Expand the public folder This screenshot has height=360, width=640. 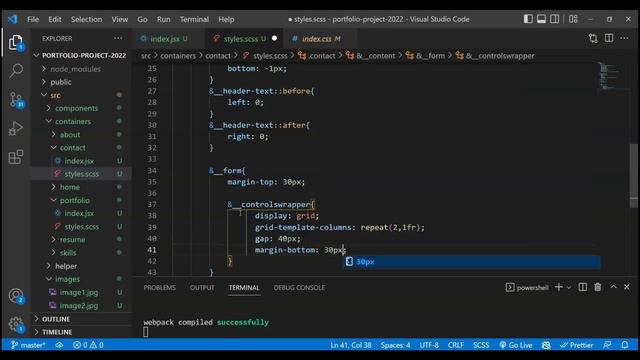[82, 82]
